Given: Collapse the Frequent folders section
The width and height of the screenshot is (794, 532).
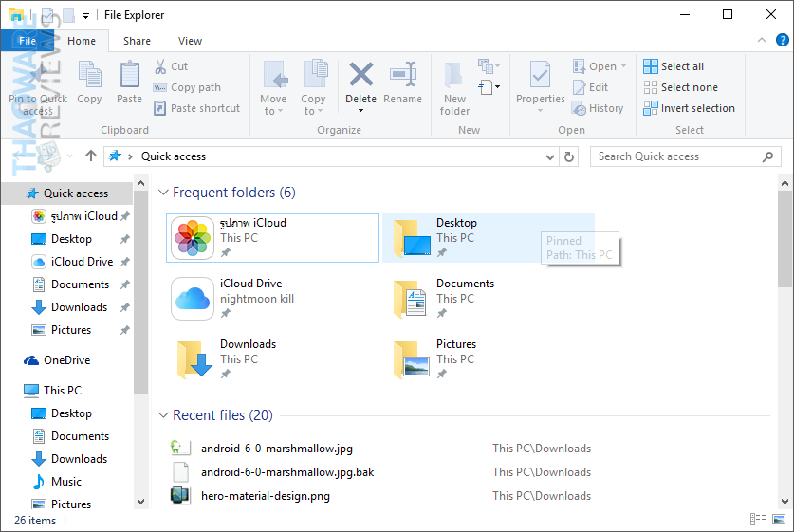Looking at the screenshot, I should (163, 193).
